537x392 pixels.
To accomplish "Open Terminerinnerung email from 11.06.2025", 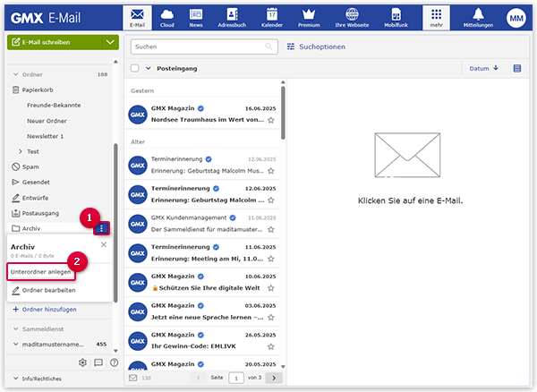I will click(x=202, y=253).
